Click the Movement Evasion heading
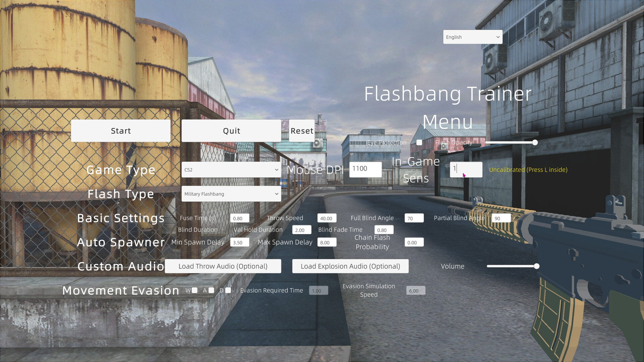 click(x=121, y=290)
